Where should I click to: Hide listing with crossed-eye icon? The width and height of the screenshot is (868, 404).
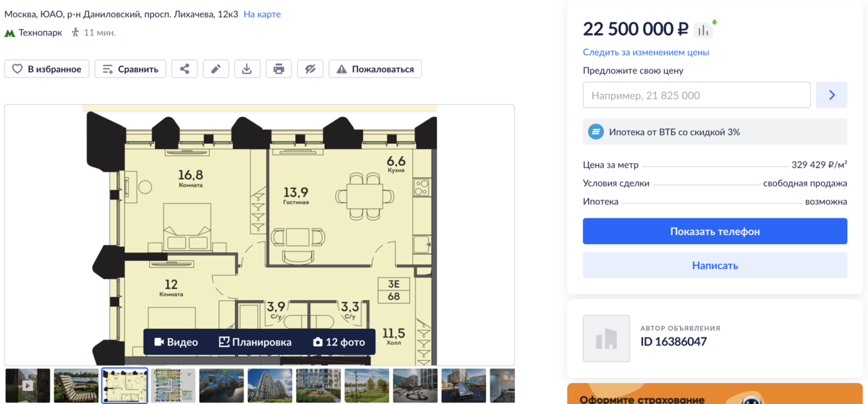pyautogui.click(x=310, y=69)
